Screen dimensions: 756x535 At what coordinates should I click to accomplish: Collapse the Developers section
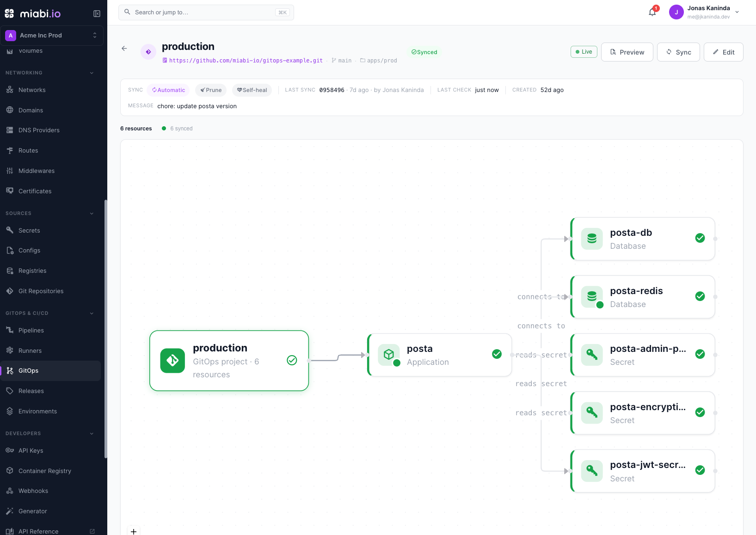[92, 434]
